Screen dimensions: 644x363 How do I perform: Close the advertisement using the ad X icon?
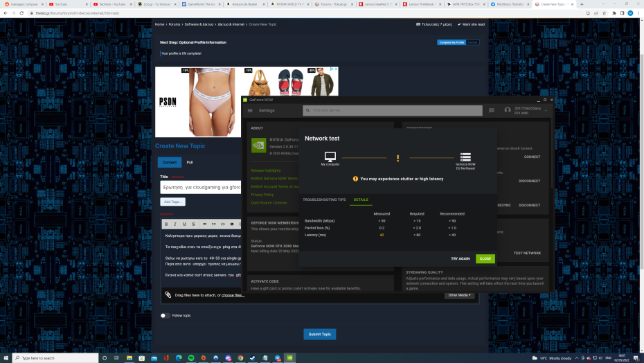pos(336,69)
